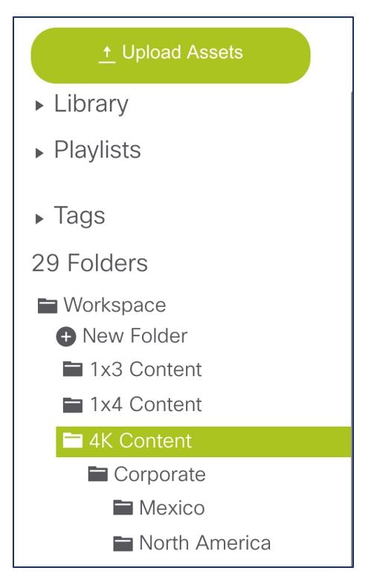Click the New Folder plus icon
Viewport: 374px width, 588px height.
[x=66, y=337]
